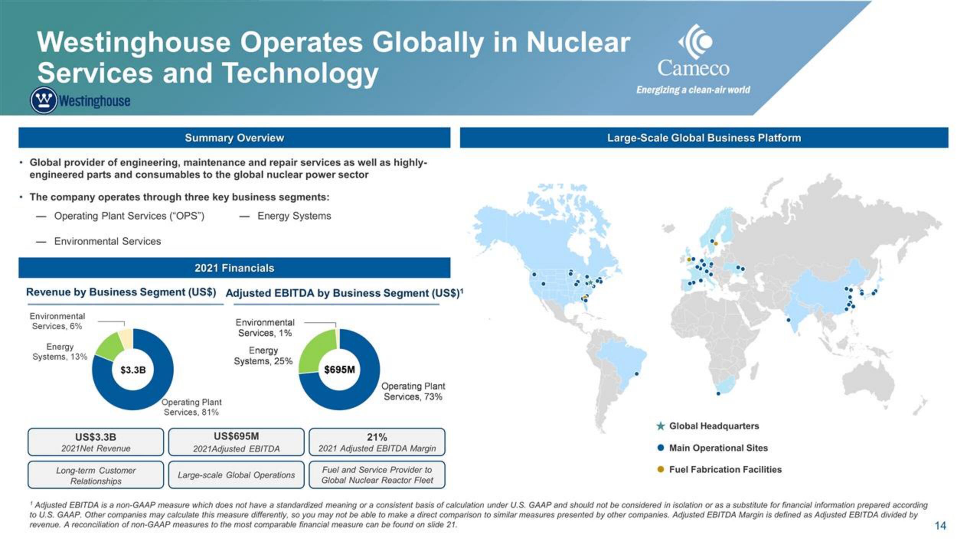Click the site dot in India
980x551 pixels.
click(x=788, y=320)
